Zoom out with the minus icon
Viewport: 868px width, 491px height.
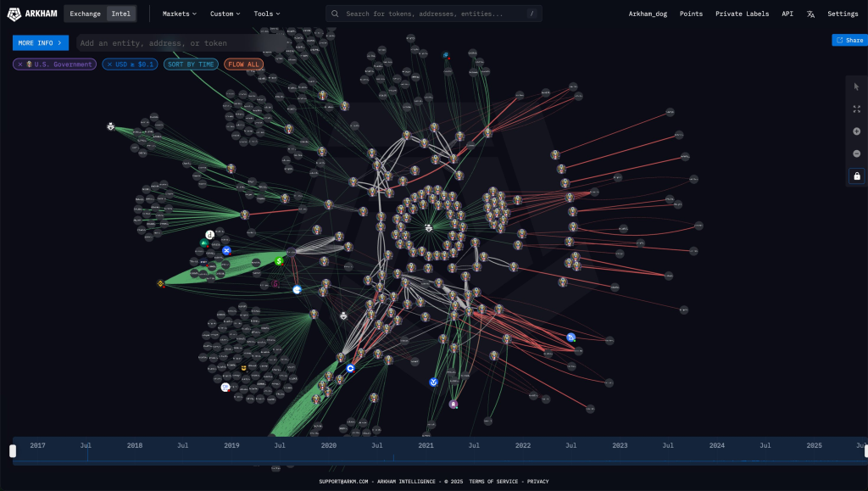(856, 153)
